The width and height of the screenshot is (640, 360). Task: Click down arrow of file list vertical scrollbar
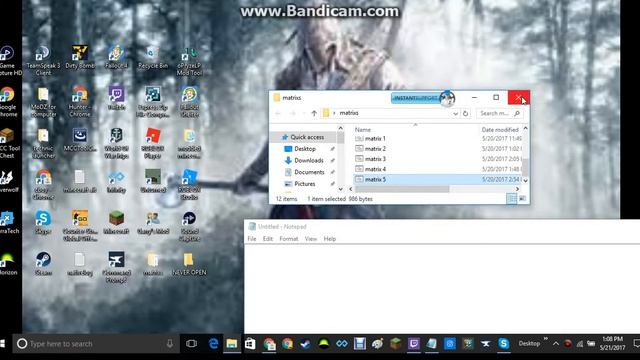pos(525,180)
